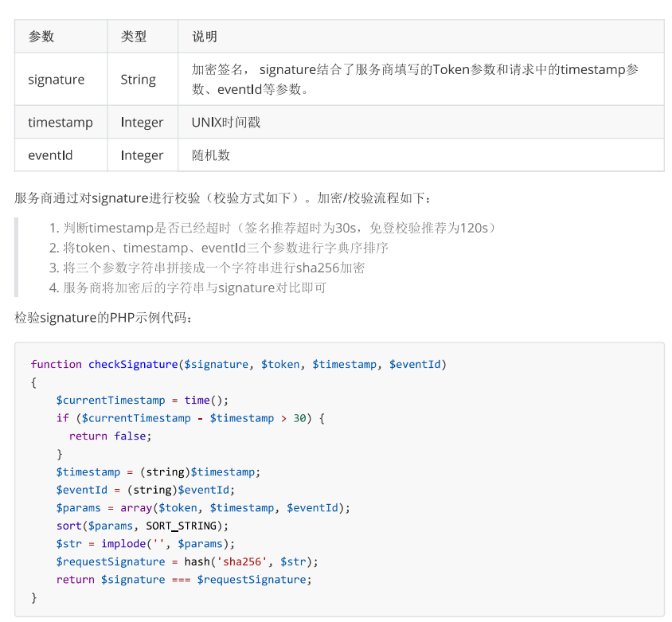This screenshot has height=622, width=672.
Task: Click the eventId parameter cell
Action: click(x=61, y=155)
